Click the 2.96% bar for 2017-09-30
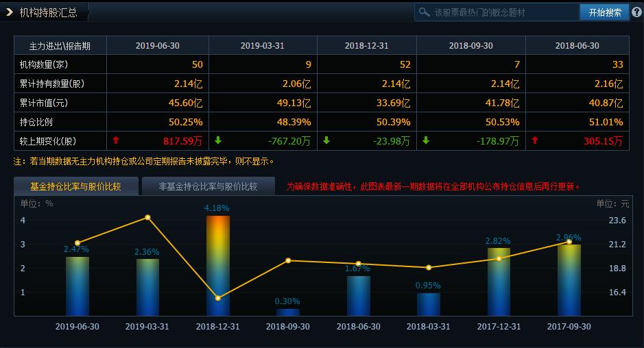 (x=569, y=280)
